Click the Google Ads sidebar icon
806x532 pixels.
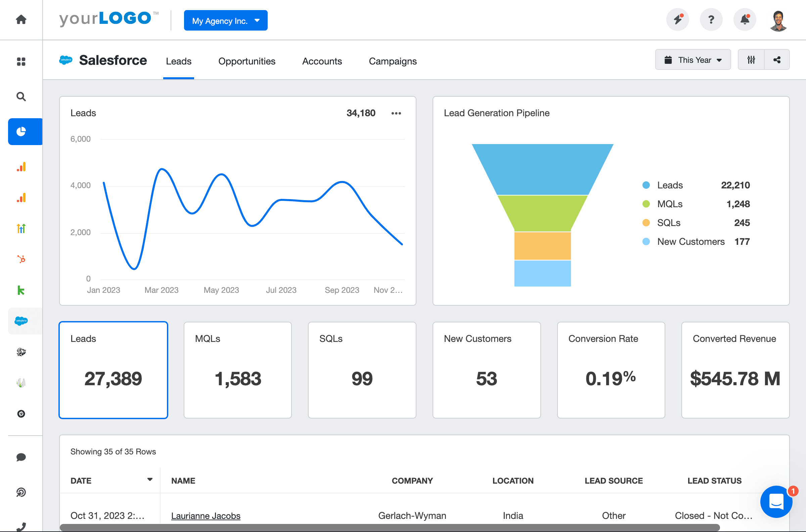pos(21,228)
